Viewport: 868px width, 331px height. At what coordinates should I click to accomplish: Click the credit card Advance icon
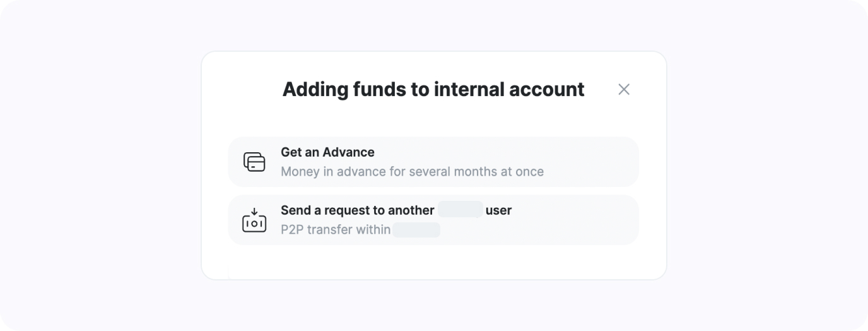tap(254, 162)
